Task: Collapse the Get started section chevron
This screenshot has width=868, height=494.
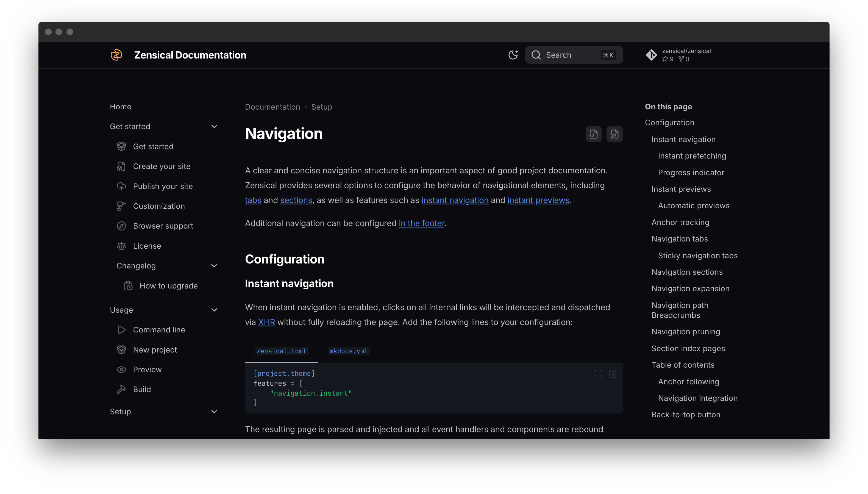Action: click(214, 127)
